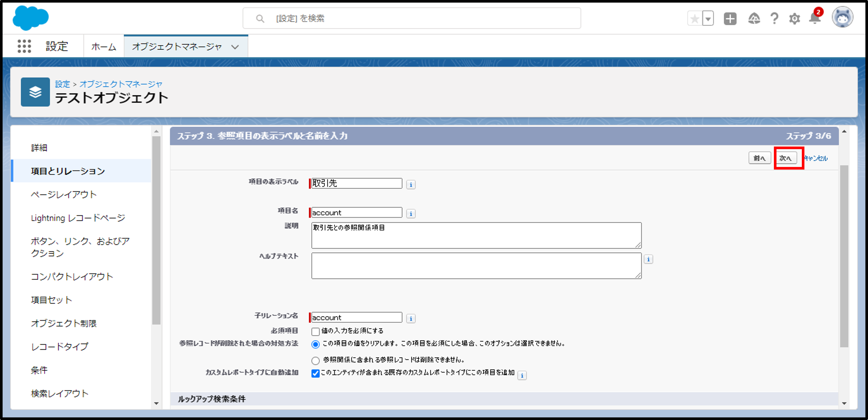868x420 pixels.
Task: Click the notifications bell icon
Action: (x=814, y=19)
